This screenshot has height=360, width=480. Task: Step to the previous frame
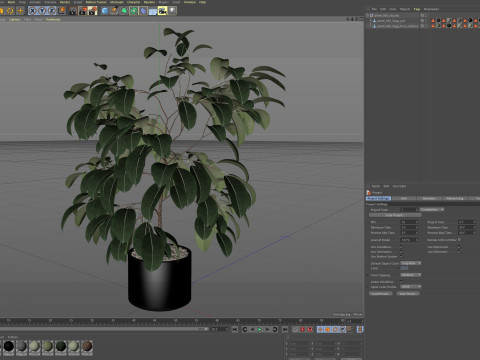tap(252, 329)
